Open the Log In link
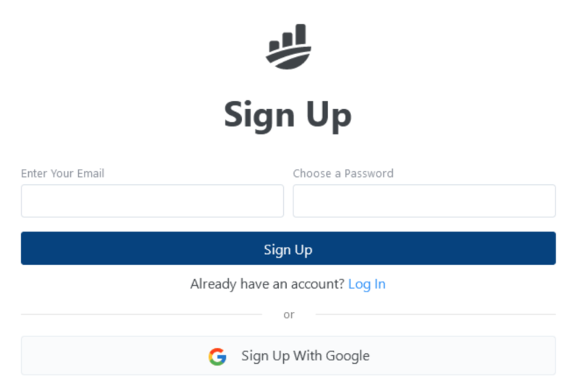Viewport: 578px width, 392px height. (367, 284)
